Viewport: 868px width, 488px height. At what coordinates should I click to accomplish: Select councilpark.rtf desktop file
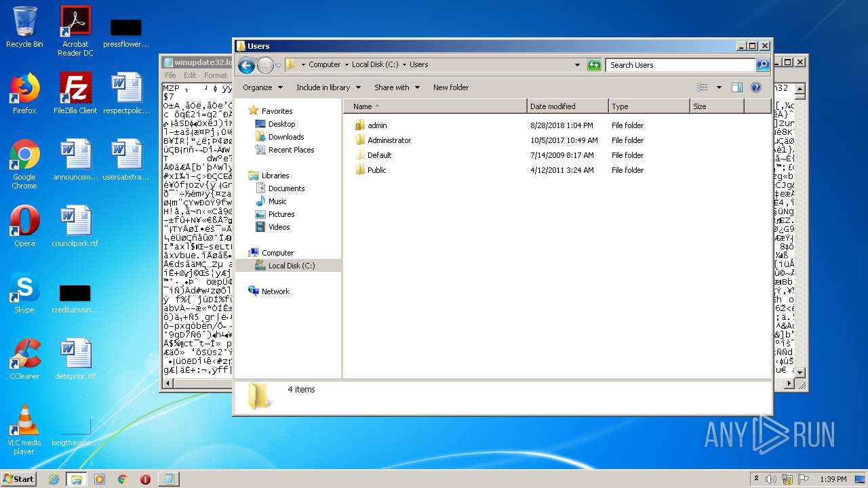click(x=75, y=226)
